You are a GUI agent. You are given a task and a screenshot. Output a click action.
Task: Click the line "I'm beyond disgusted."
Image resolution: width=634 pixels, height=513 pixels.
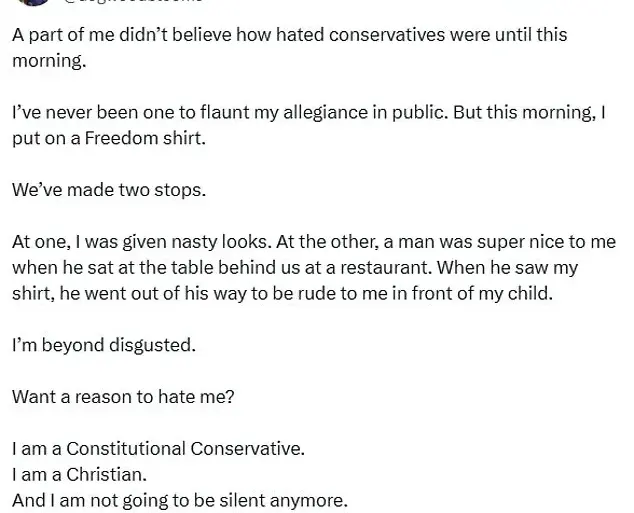coord(104,345)
